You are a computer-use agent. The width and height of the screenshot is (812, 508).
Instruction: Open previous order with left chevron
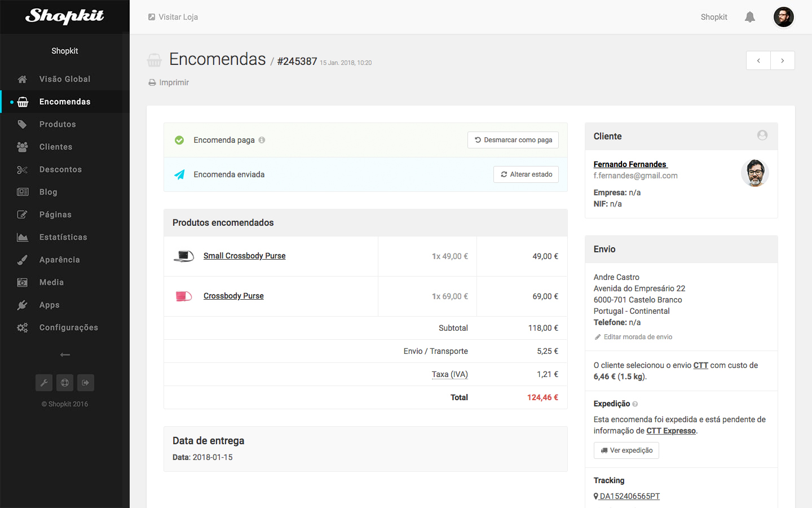[x=758, y=60]
